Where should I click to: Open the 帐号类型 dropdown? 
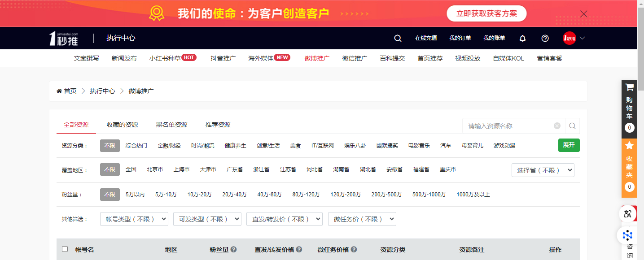(134, 219)
